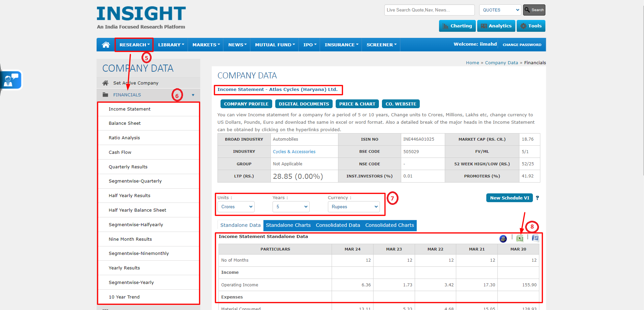Collapse the FINANCIALS section arrow

(193, 95)
